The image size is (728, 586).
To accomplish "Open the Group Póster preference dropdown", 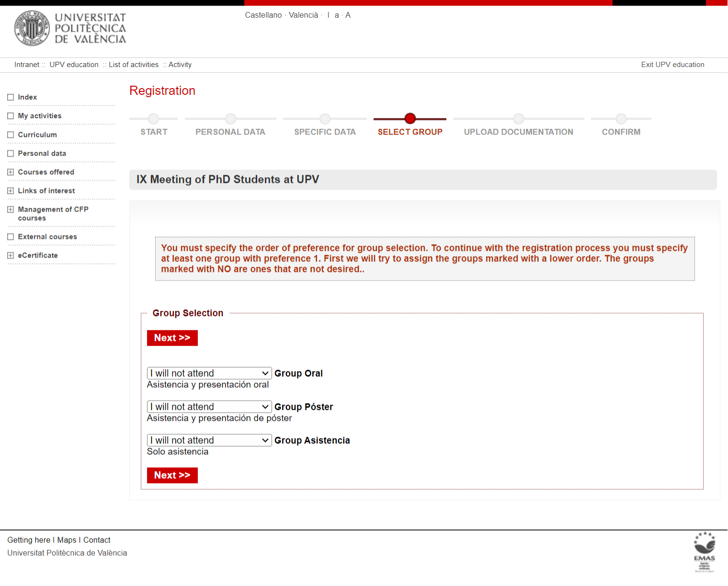I will tap(209, 407).
